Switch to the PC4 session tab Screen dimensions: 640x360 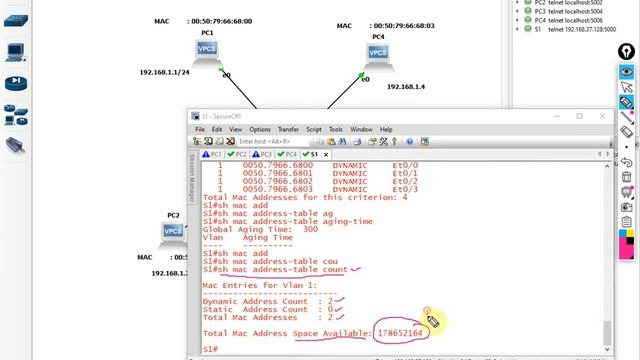tap(287, 154)
